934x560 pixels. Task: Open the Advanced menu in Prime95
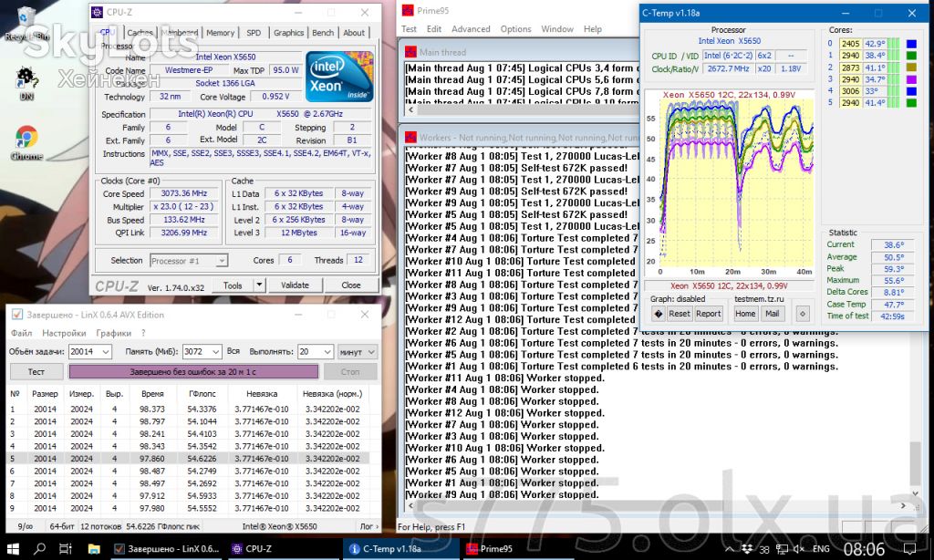[x=471, y=29]
